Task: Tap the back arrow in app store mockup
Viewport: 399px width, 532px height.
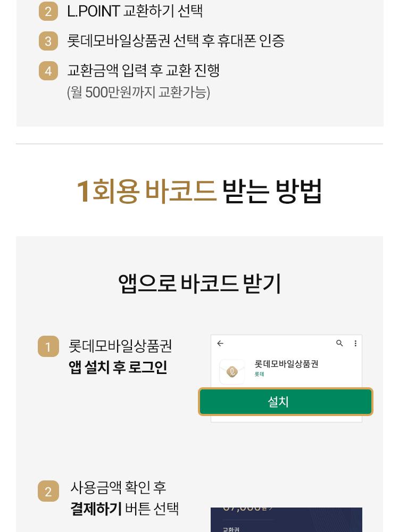Action: [x=220, y=344]
